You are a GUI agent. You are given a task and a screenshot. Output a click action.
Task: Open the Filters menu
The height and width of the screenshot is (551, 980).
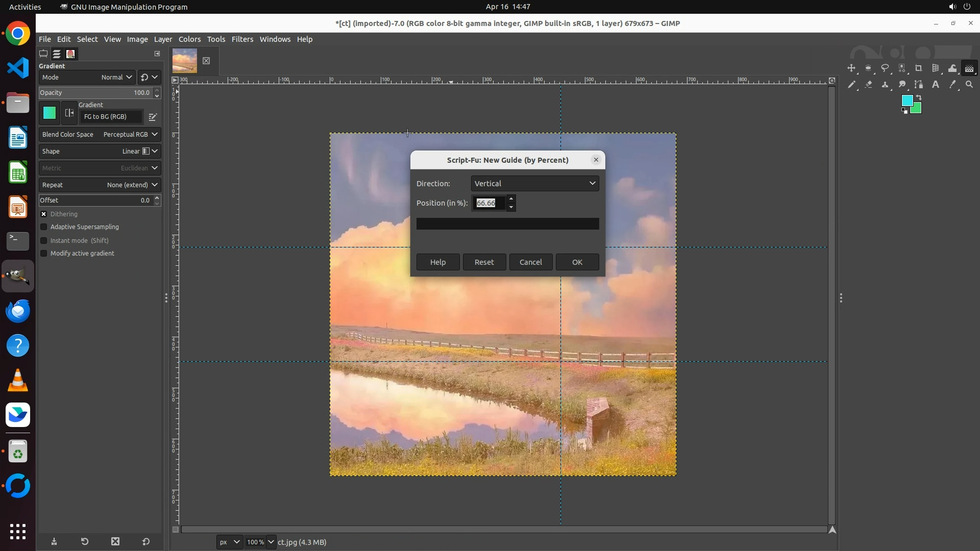242,39
